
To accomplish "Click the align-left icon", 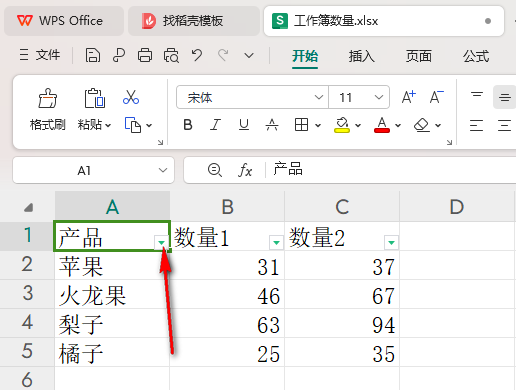I will tap(476, 125).
